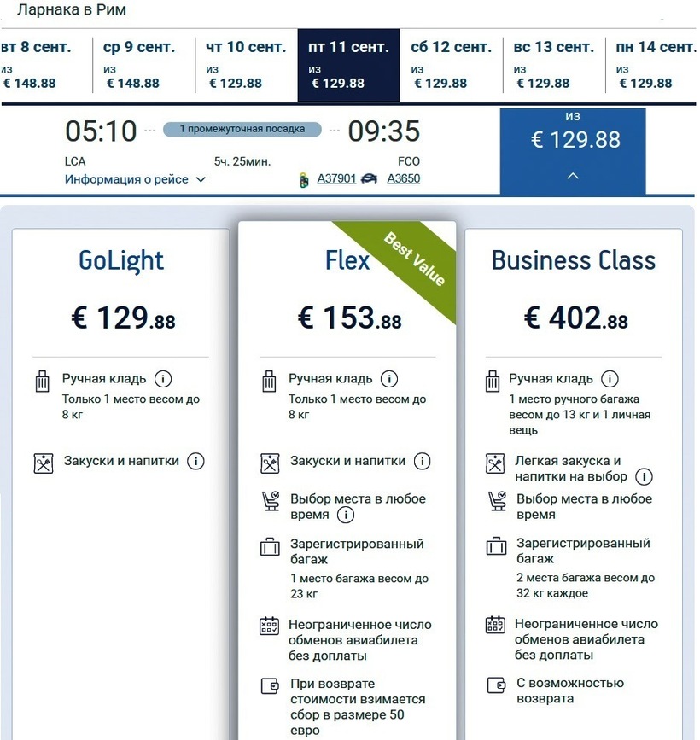The width and height of the screenshot is (700, 740).
Task: Choose the Flex fare card price
Action: (349, 318)
